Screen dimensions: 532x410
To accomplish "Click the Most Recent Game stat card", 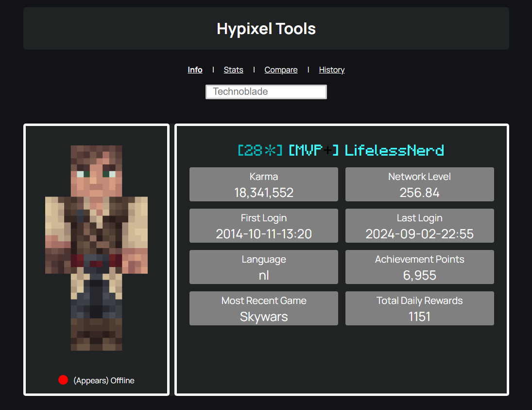I will (x=264, y=308).
